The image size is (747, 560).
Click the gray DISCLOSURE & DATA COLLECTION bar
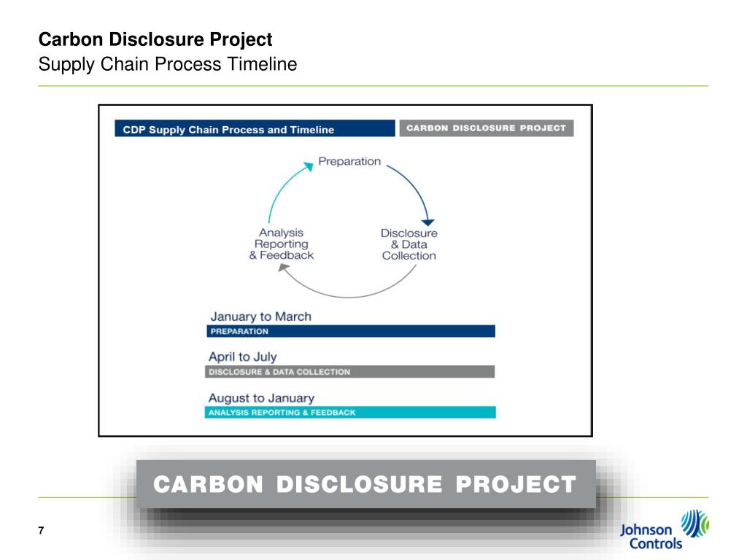click(x=349, y=371)
